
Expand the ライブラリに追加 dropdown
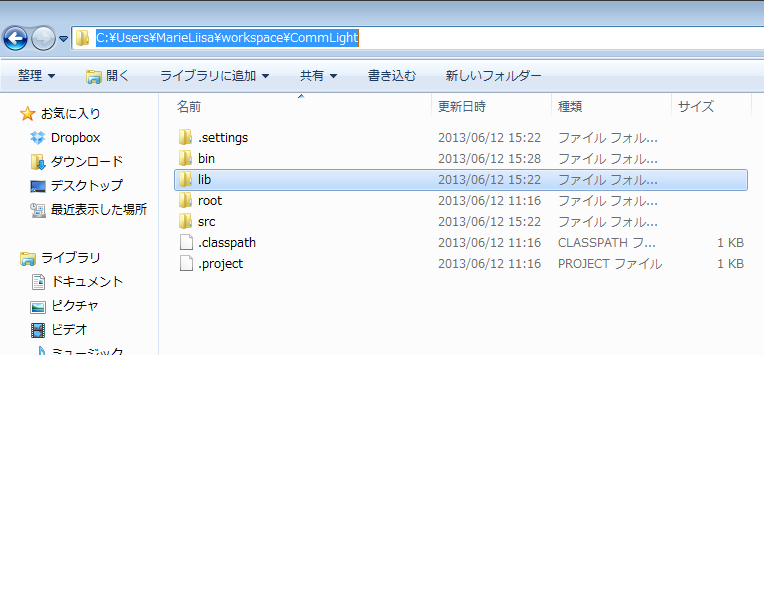214,76
